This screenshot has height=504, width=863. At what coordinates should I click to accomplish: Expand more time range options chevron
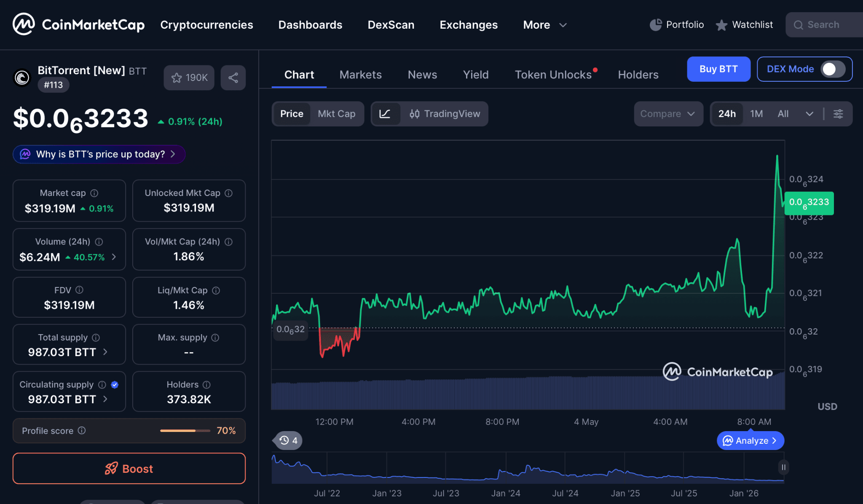[x=809, y=114]
